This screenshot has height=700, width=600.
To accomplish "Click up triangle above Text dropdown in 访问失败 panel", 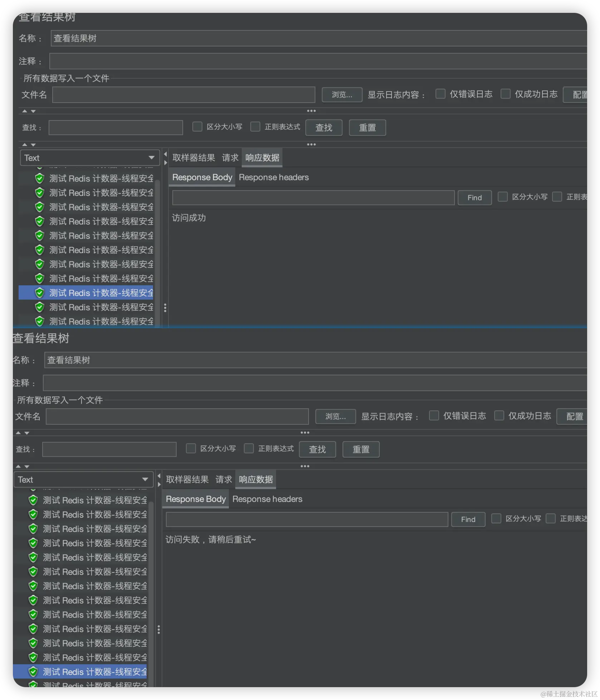I will pos(18,467).
